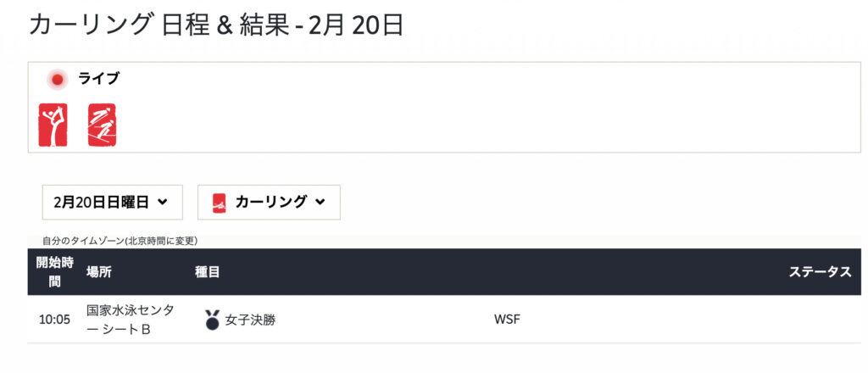The image size is (868, 373).
Task: Click the red live indicator dot
Action: point(57,80)
